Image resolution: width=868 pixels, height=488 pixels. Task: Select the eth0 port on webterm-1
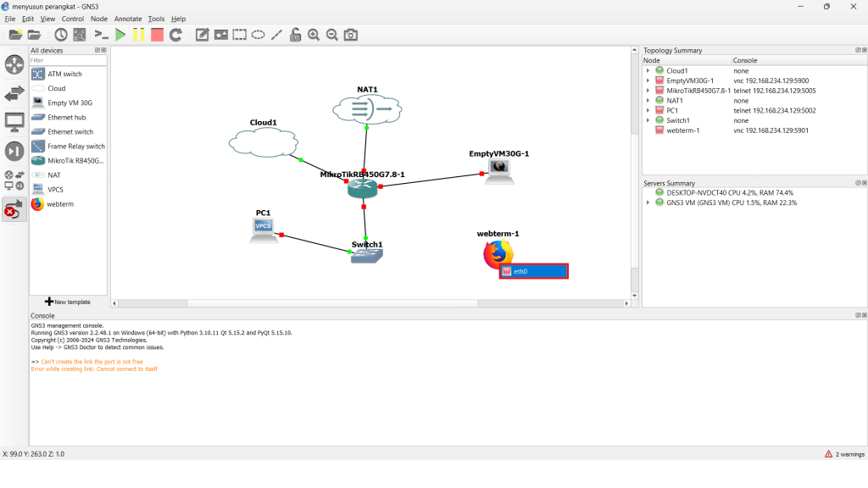(x=533, y=271)
